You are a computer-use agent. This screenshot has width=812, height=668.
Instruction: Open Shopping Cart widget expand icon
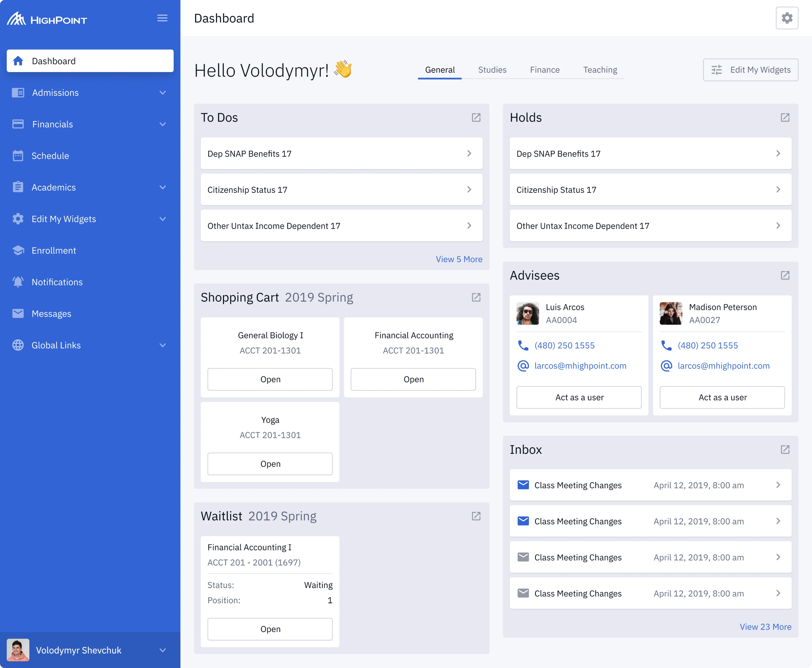pyautogui.click(x=476, y=297)
